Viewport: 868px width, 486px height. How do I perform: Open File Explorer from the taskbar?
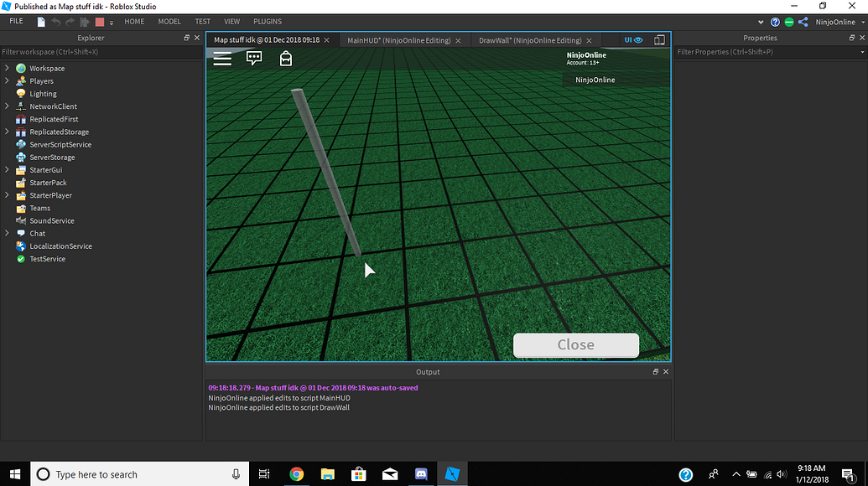tap(328, 473)
